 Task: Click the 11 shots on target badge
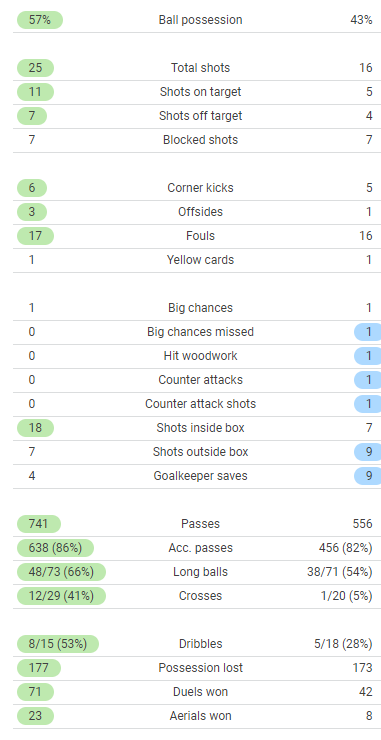point(35,92)
